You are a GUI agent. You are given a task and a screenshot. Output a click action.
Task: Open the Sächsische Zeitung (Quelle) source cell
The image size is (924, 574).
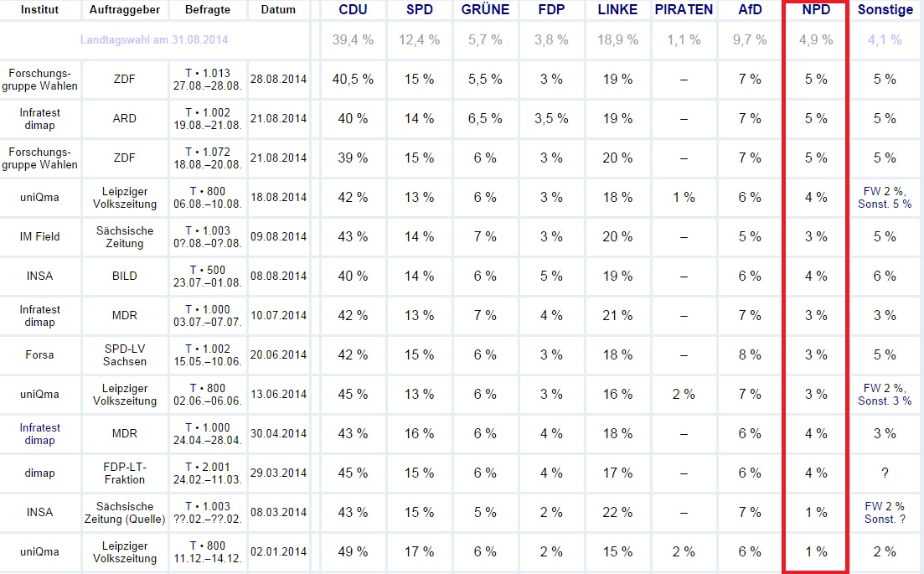(x=124, y=513)
